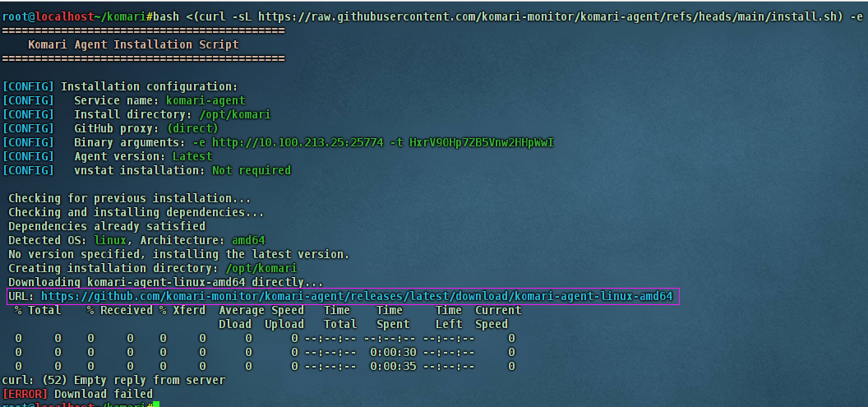This screenshot has height=407, width=868.
Task: Click the 'Current Speed' column header
Action: (x=498, y=317)
